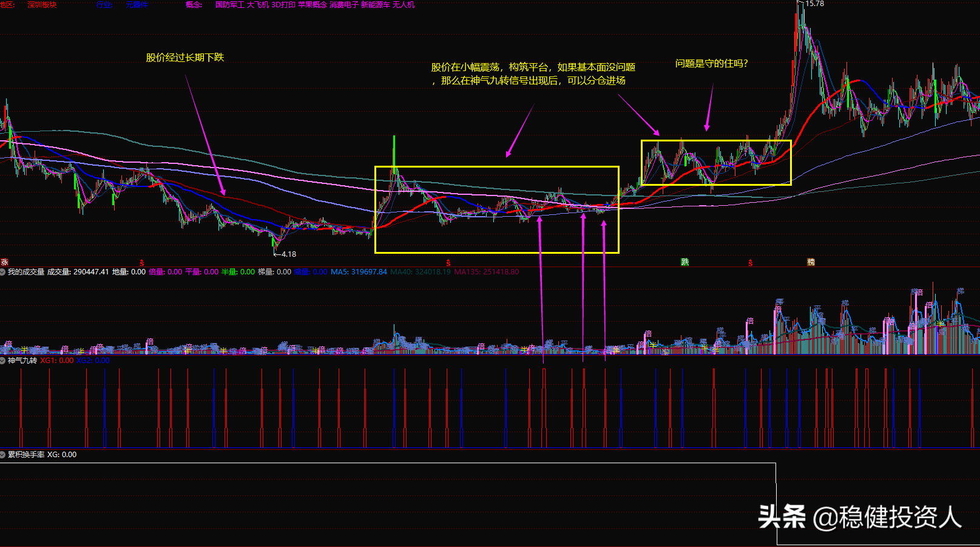Open the 消费电子 concept link
The height and width of the screenshot is (547, 980).
pos(344,5)
